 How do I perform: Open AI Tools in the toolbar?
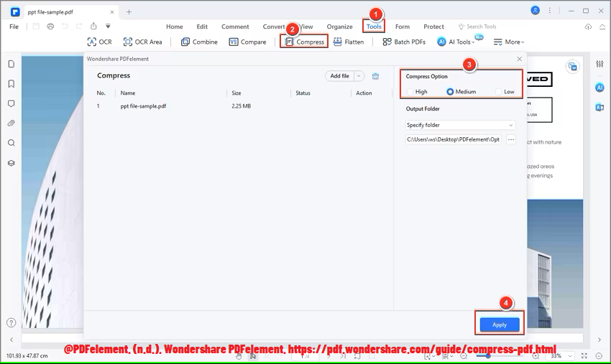456,42
